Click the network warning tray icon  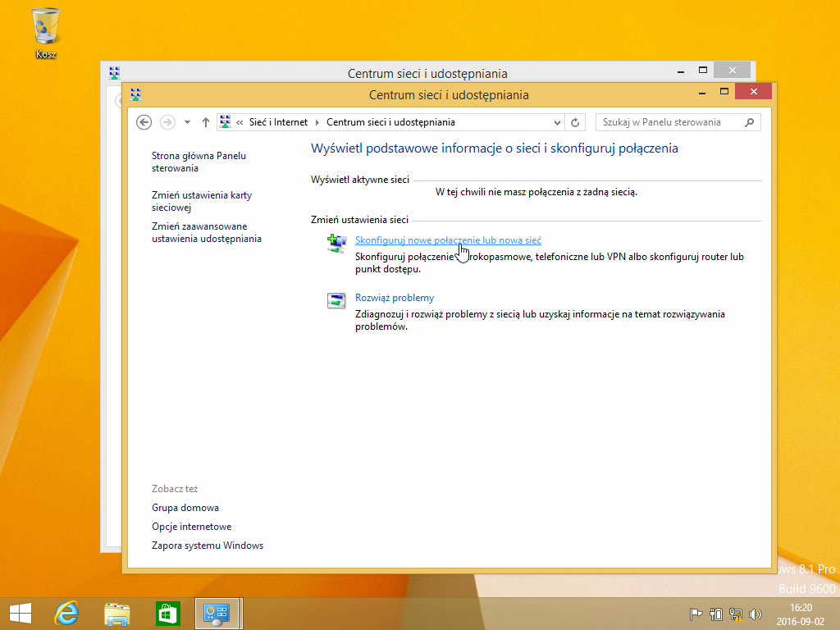point(736,614)
